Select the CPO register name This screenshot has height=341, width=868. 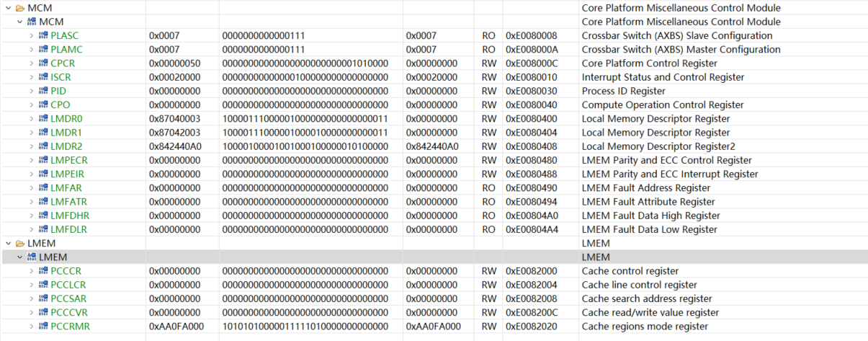pyautogui.click(x=61, y=105)
